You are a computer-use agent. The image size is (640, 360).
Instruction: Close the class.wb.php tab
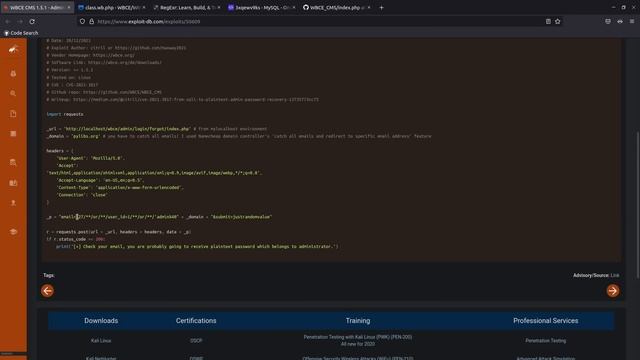pos(144,7)
